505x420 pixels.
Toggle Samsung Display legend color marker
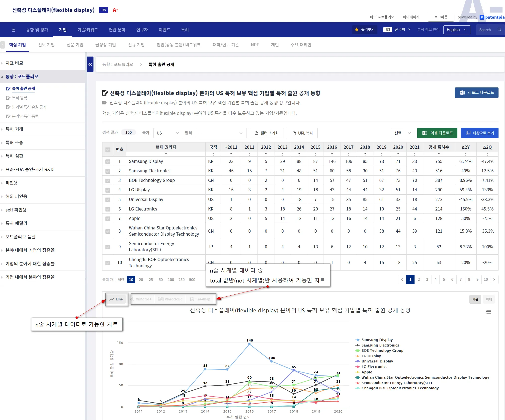358,340
